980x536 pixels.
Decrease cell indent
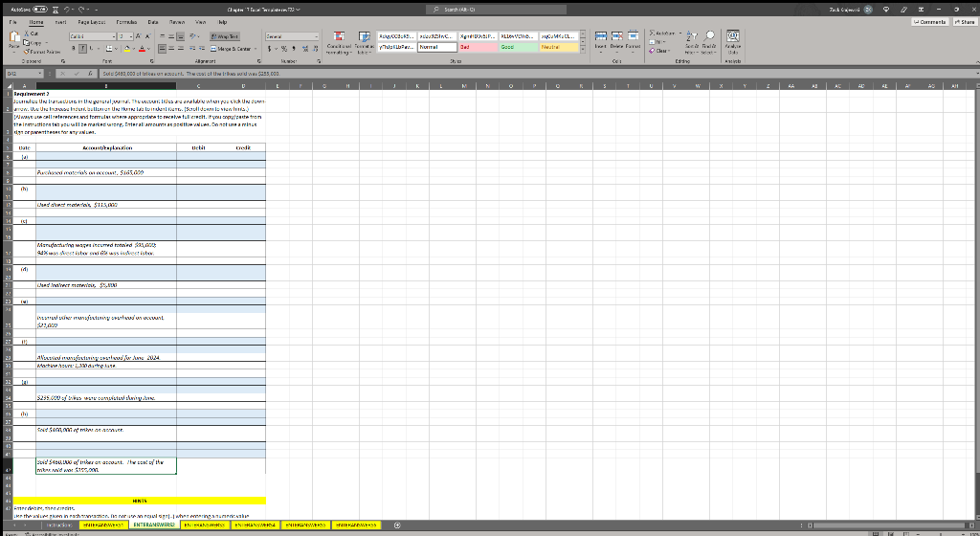click(192, 49)
